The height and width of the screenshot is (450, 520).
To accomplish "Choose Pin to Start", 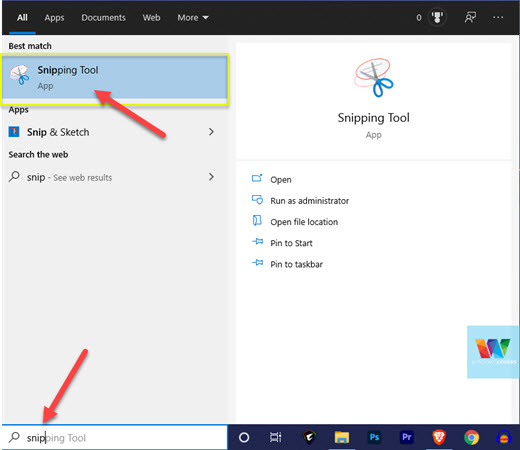I will coord(291,243).
